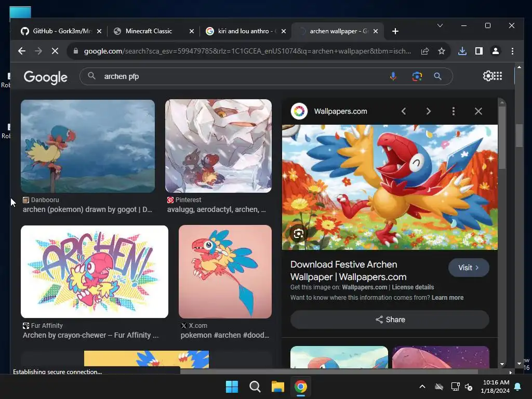Open Download Festive Archen Wallpaper title
532x399 pixels.
click(349, 271)
